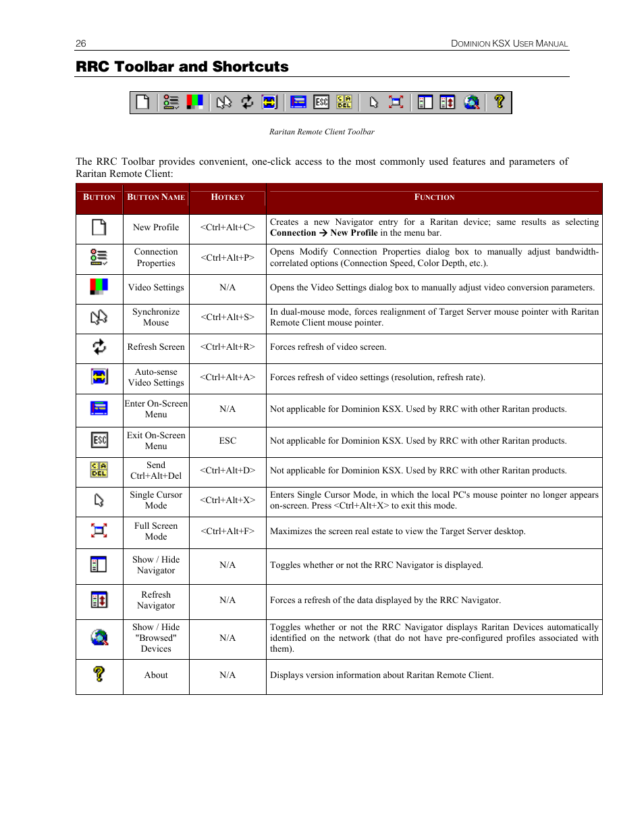Click the "About" button name cell

coord(156,675)
